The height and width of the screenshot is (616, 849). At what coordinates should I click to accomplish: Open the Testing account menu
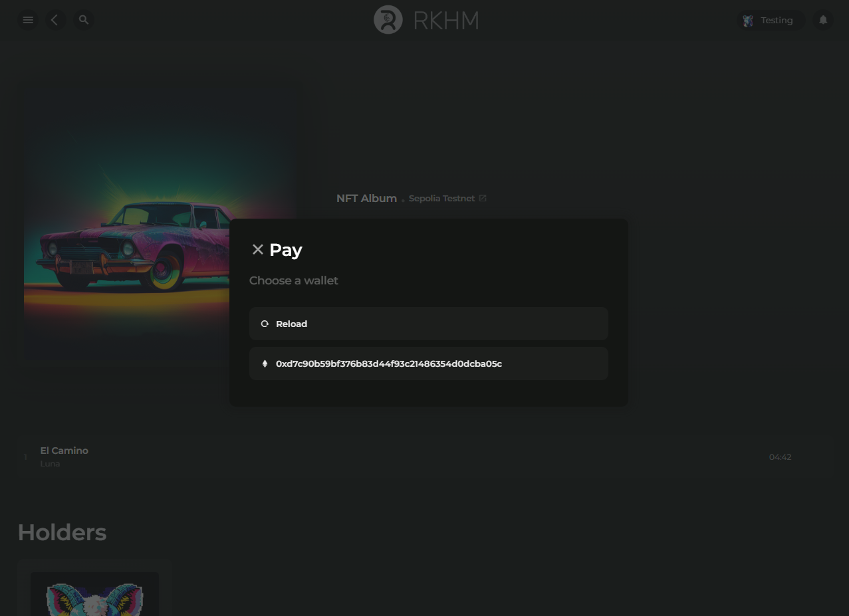pyautogui.click(x=770, y=20)
